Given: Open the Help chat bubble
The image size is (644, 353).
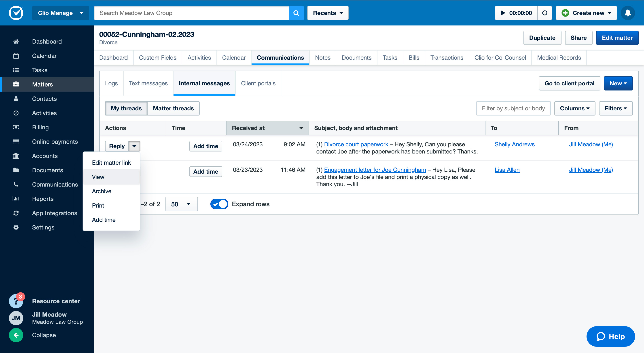Looking at the screenshot, I should pos(610,336).
